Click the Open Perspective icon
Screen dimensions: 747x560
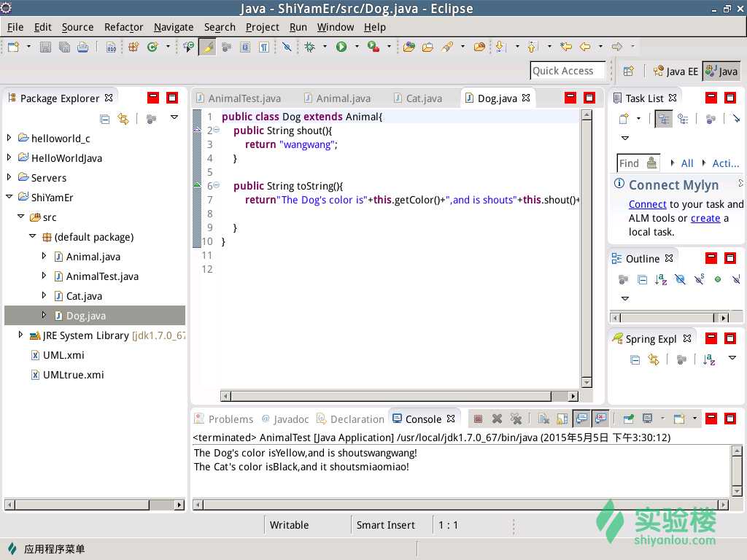628,71
